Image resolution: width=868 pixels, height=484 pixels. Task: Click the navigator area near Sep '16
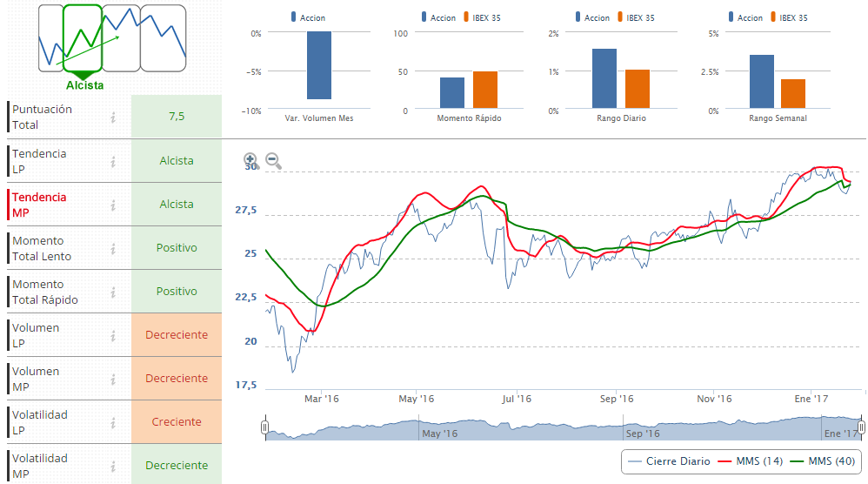(643, 433)
